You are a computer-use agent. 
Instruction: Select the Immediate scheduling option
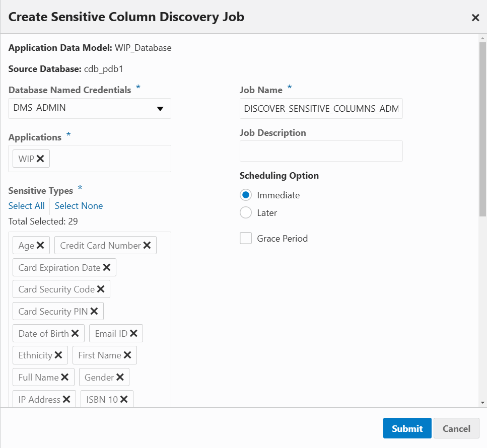point(245,195)
